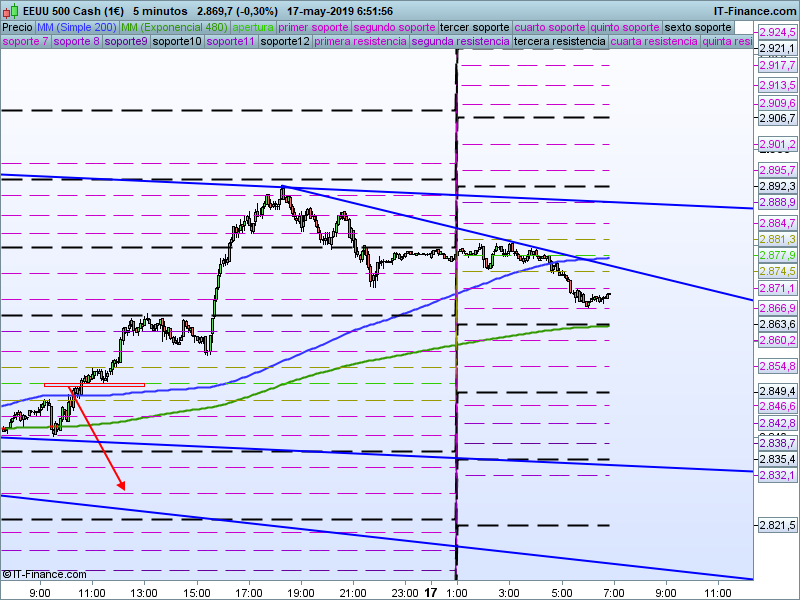The image size is (800, 600).
Task: Click the sexto soporte label
Action: click(x=697, y=28)
